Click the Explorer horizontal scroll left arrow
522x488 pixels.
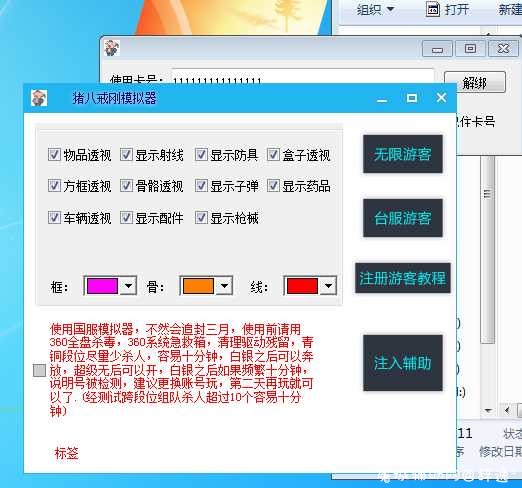tap(507, 410)
